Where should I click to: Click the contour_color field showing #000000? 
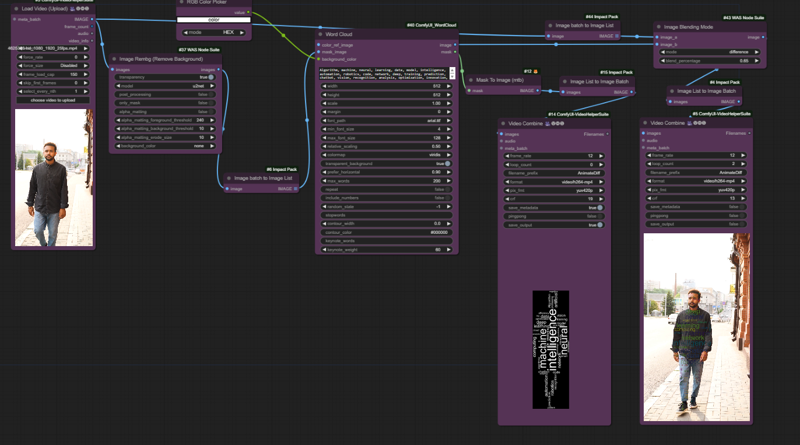click(386, 232)
